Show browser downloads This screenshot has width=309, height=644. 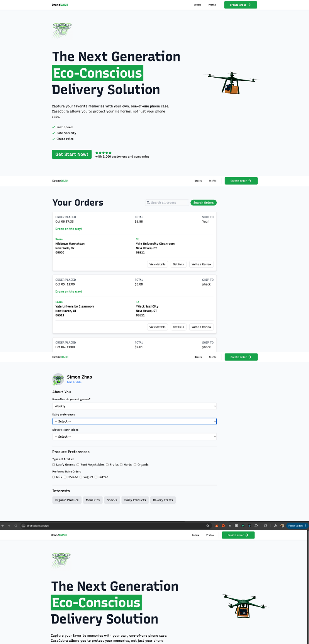[x=276, y=526]
